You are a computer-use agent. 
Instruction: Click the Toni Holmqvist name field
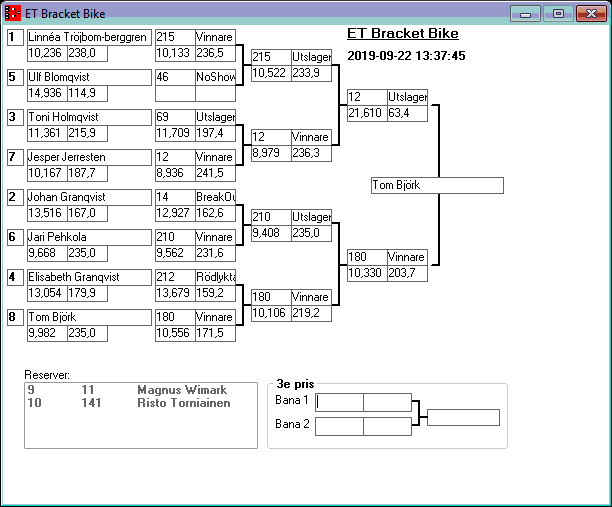pos(88,117)
